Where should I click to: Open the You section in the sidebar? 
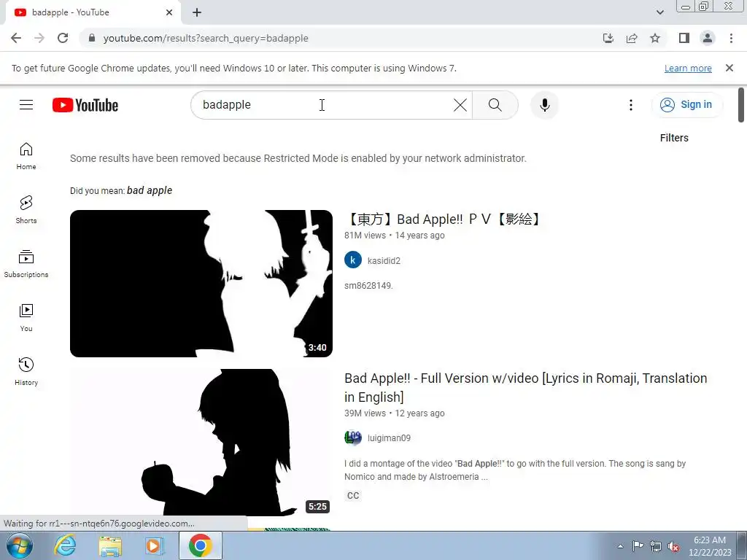[26, 317]
